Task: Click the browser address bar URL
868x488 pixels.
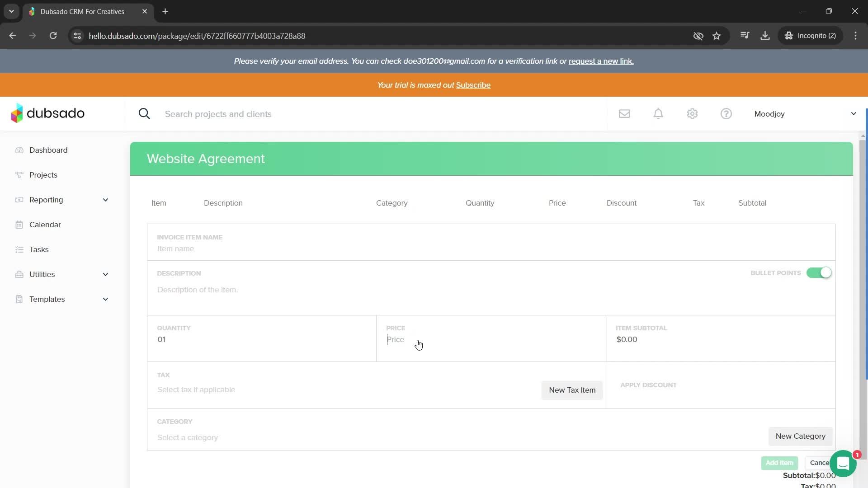Action: pyautogui.click(x=197, y=36)
